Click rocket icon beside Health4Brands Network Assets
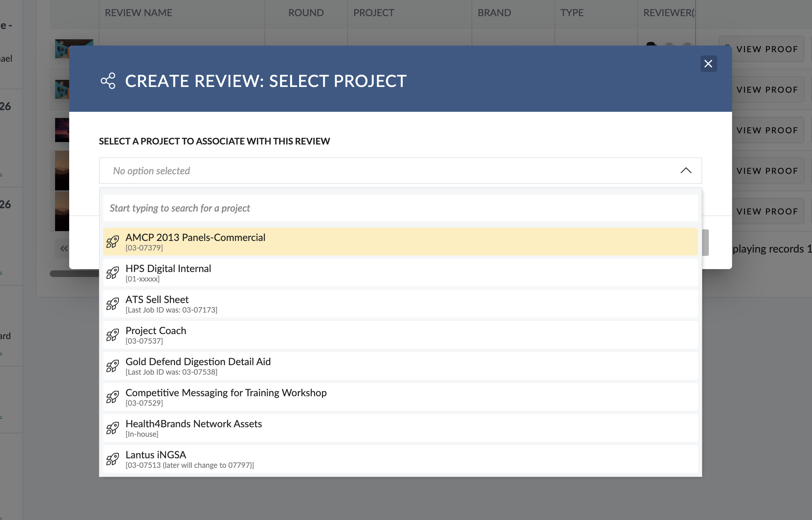This screenshot has height=520, width=812. pos(113,428)
